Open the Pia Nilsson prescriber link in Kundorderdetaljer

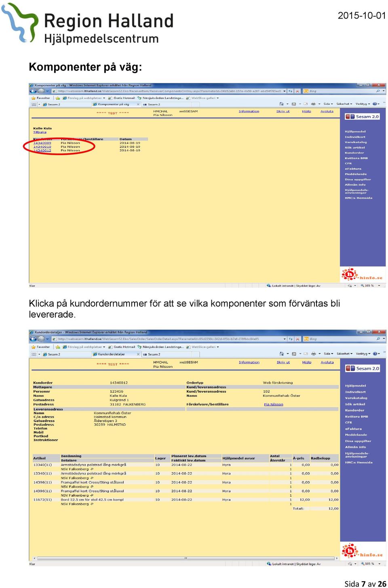coord(274,404)
